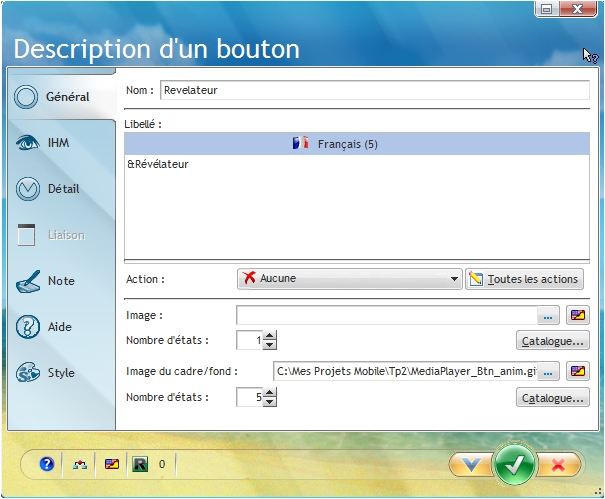Cancel with the red X button

click(x=558, y=465)
